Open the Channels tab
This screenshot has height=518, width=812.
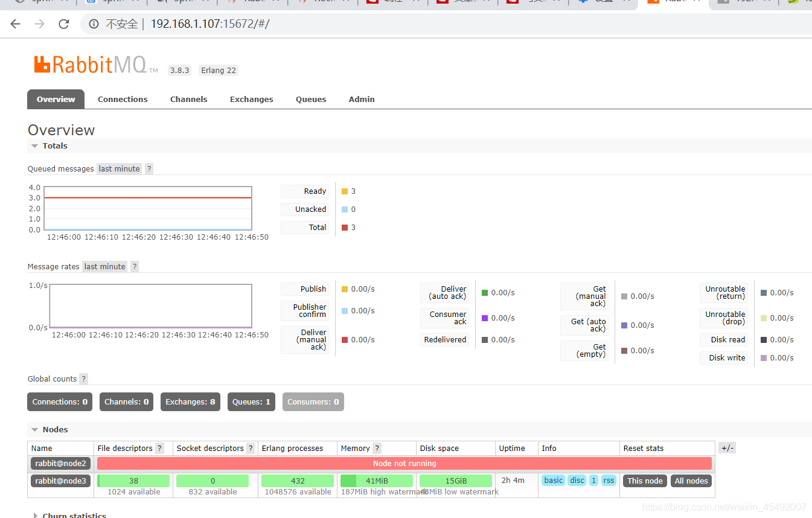tap(189, 100)
